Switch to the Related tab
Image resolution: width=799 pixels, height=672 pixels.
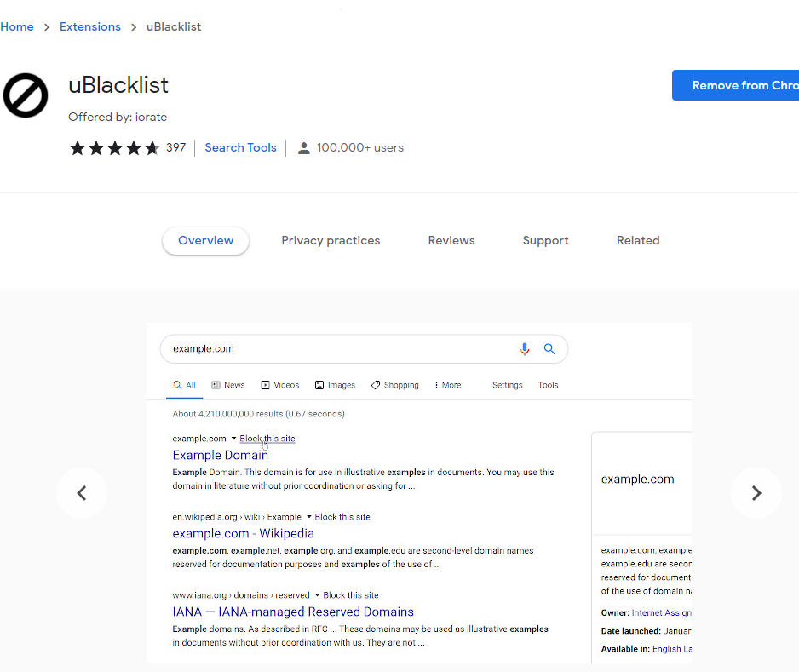[x=638, y=241]
